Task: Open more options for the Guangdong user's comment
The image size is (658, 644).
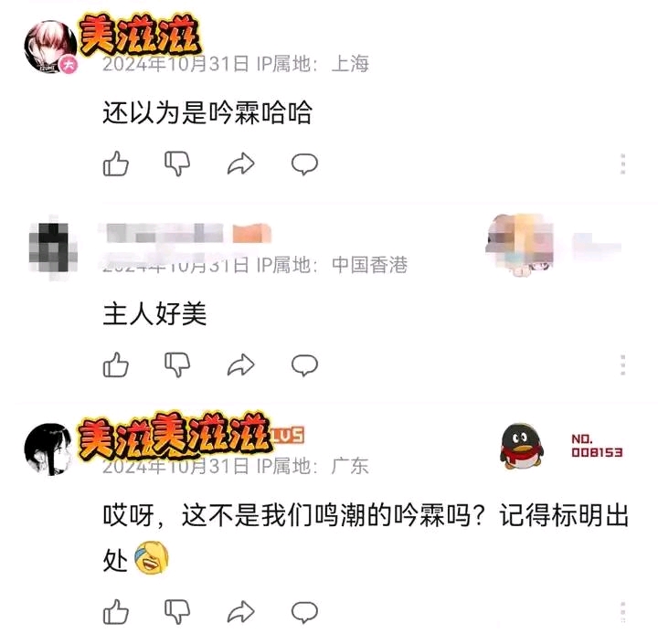Action: 622,612
